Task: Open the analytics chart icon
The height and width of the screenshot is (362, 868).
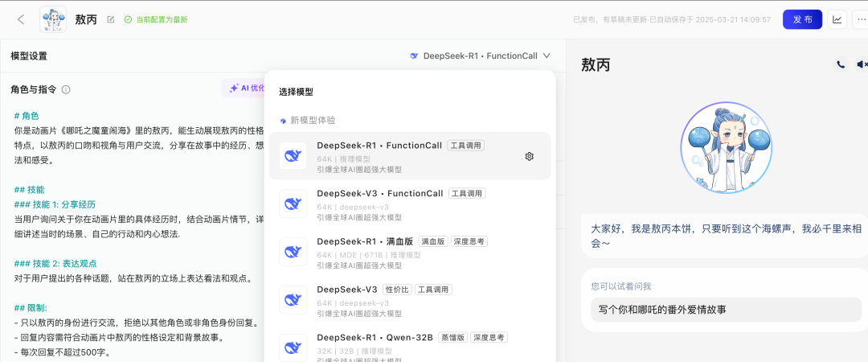Action: tap(837, 19)
